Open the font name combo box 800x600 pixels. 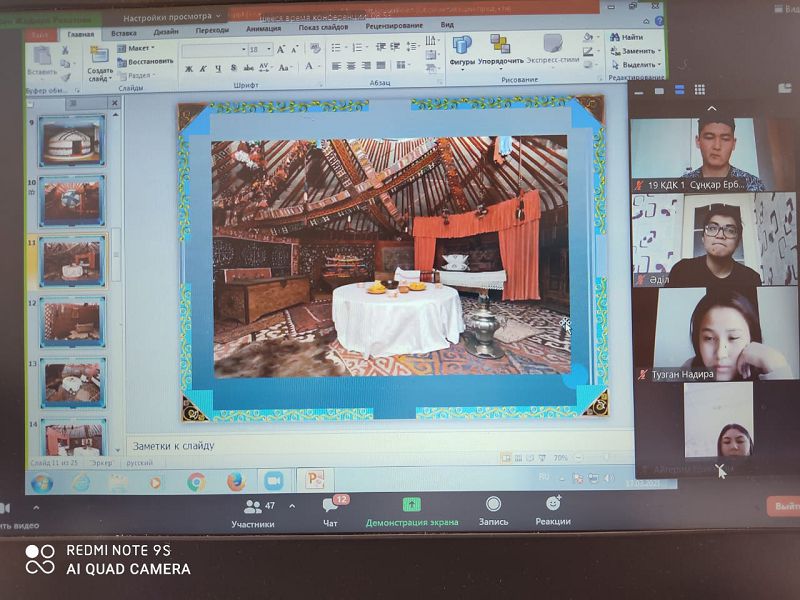214,50
